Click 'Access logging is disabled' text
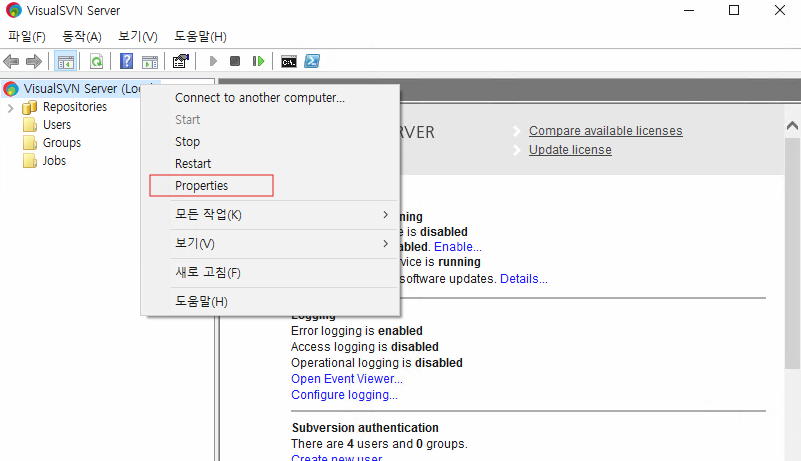This screenshot has width=801, height=461. pyautogui.click(x=365, y=347)
